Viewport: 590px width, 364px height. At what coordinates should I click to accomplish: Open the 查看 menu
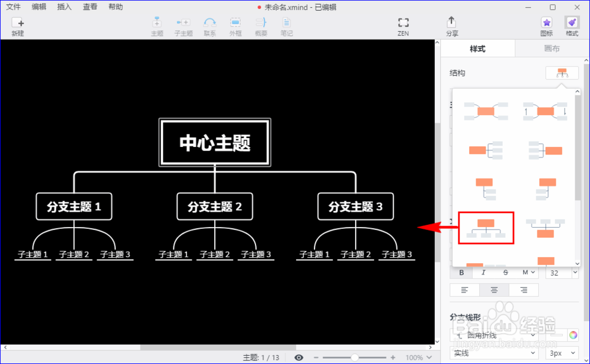[90, 6]
